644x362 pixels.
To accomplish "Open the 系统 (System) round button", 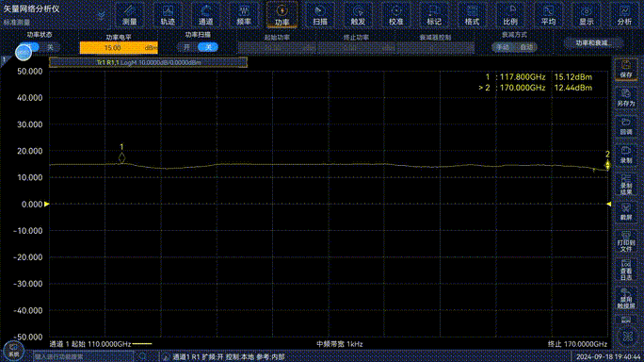I will point(13,350).
